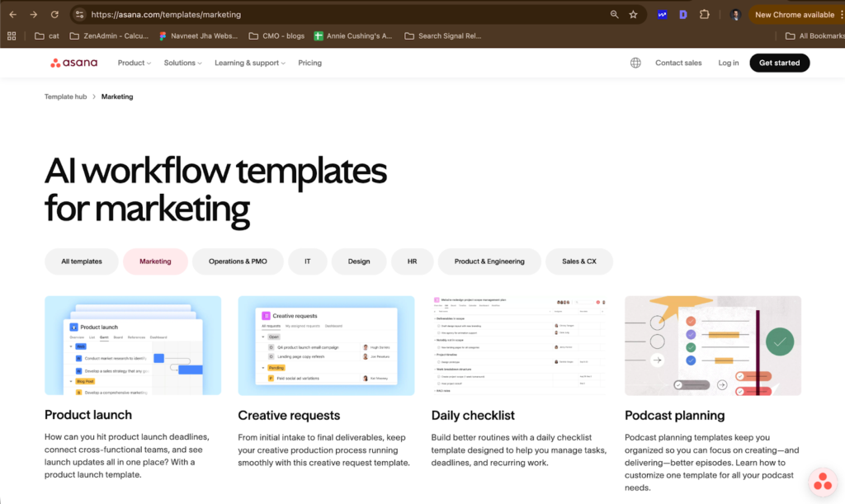Click the Asana chat bubble icon

click(821, 483)
